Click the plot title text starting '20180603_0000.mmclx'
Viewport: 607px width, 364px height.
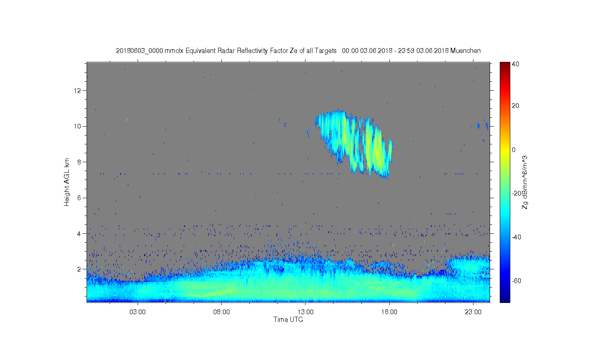click(298, 51)
